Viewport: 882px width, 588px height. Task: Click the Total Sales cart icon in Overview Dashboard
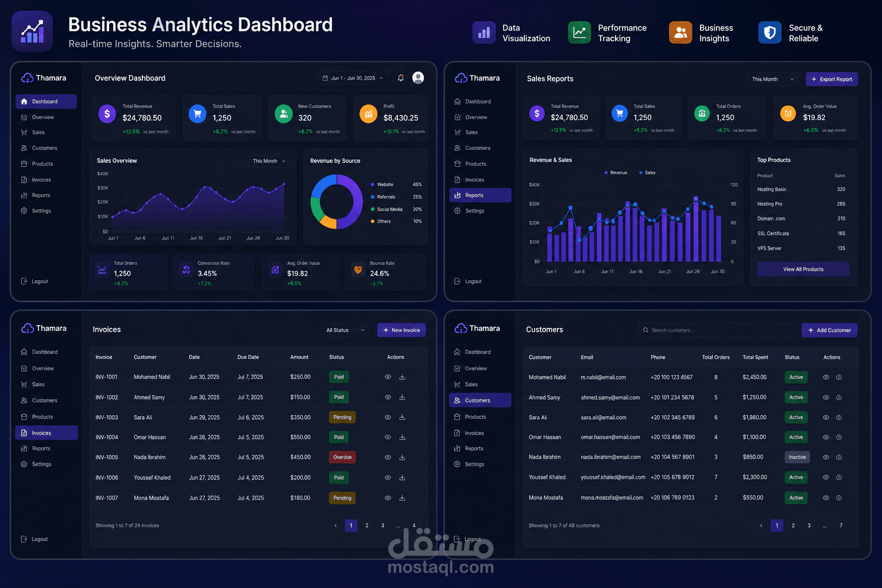[198, 114]
